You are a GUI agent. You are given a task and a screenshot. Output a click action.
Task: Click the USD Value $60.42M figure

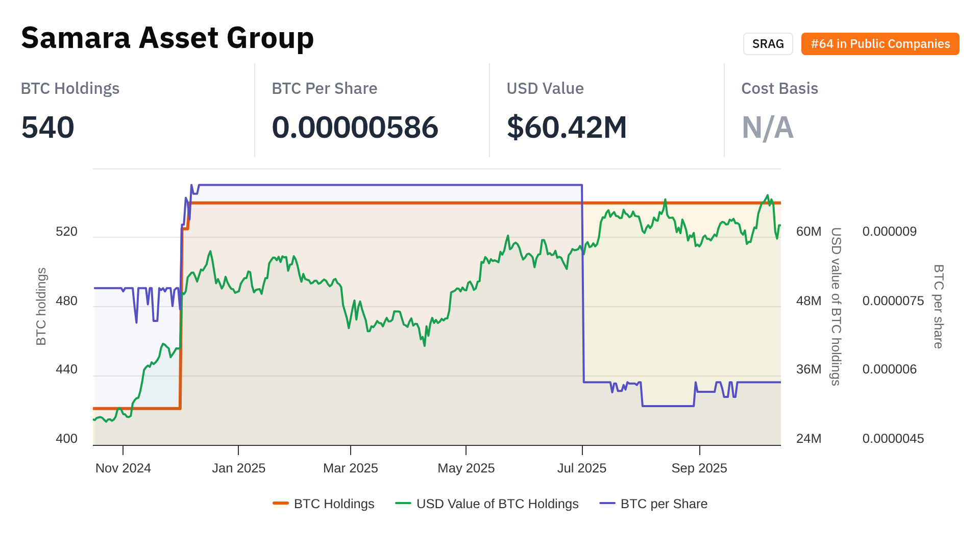567,127
